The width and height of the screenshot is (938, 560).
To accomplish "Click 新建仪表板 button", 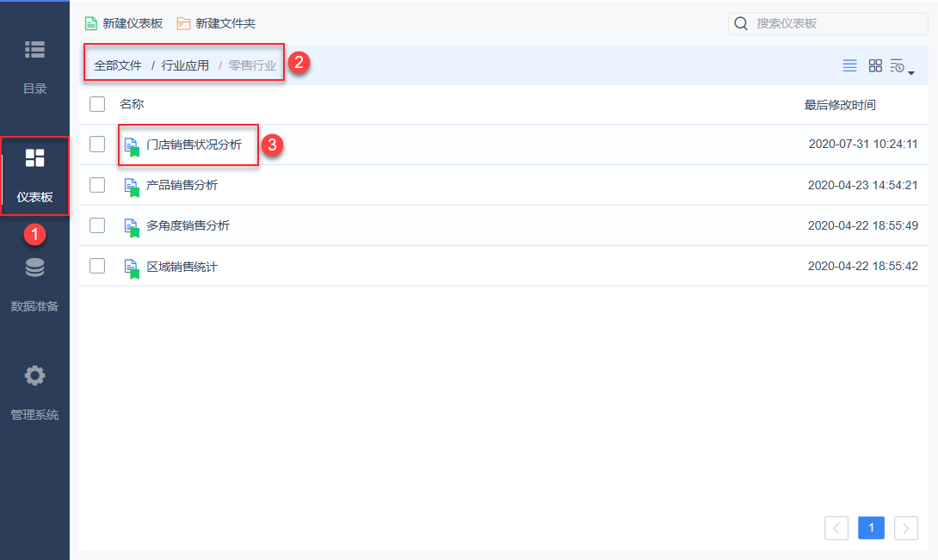I will [124, 23].
